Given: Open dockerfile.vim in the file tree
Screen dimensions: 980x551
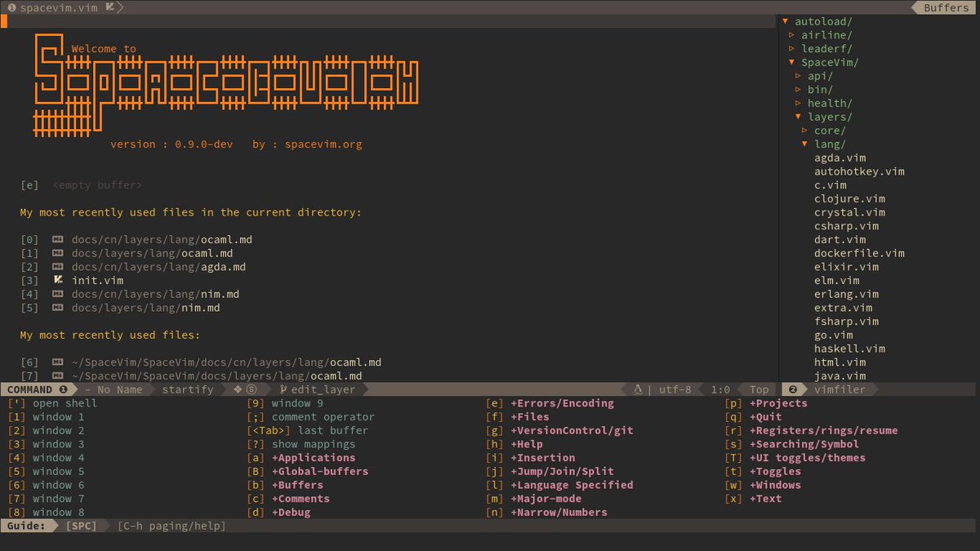Looking at the screenshot, I should click(x=859, y=253).
